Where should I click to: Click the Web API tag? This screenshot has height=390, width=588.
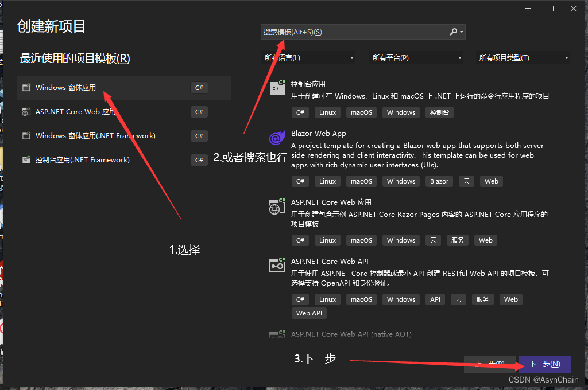pos(309,313)
